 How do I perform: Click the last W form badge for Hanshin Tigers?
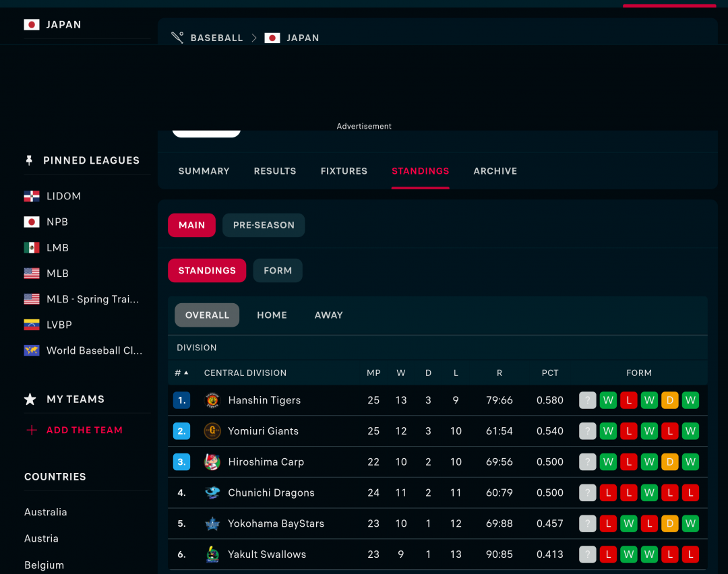click(690, 400)
